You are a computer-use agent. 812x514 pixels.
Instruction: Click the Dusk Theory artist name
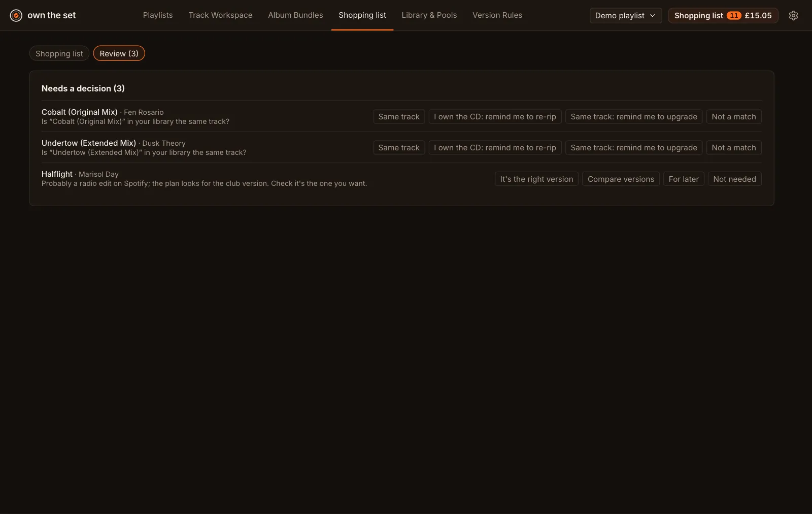click(164, 143)
